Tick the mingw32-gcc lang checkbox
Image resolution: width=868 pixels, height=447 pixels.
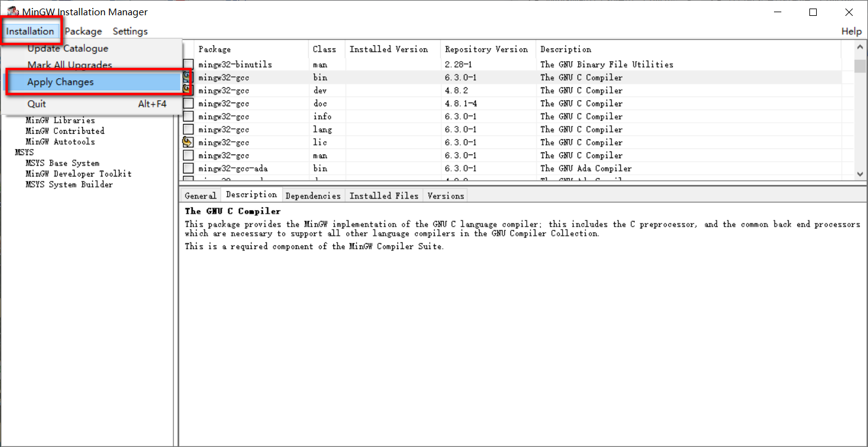188,129
